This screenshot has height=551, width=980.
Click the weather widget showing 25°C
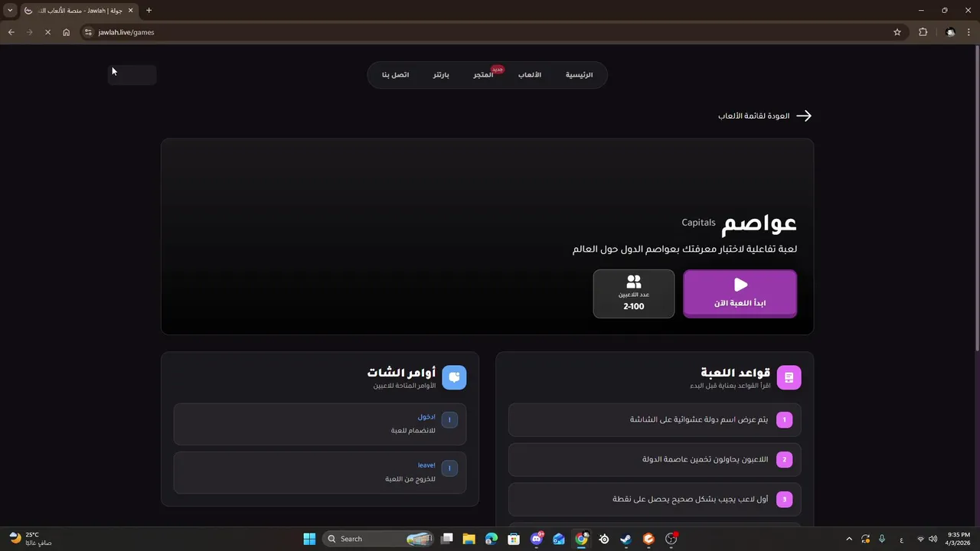click(31, 539)
